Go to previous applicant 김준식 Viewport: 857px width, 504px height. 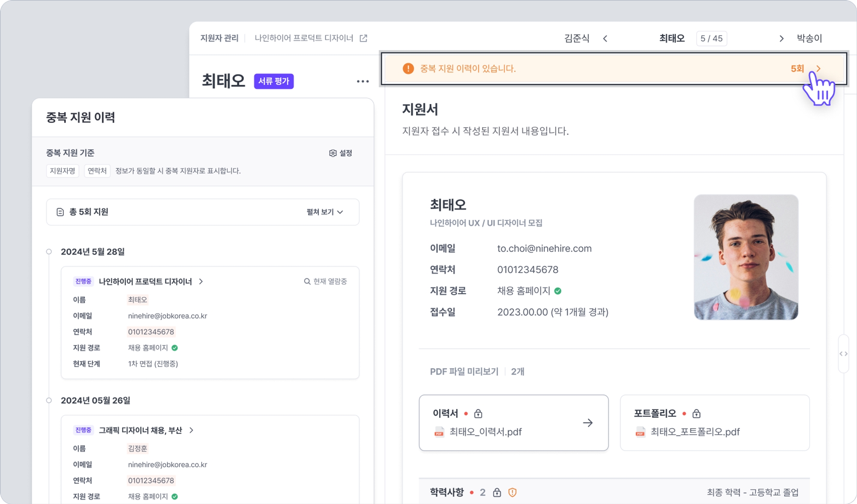(577, 39)
